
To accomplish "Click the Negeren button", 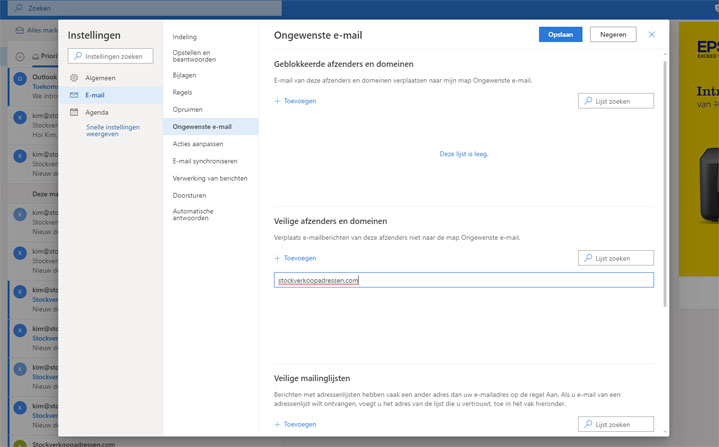I will [613, 34].
